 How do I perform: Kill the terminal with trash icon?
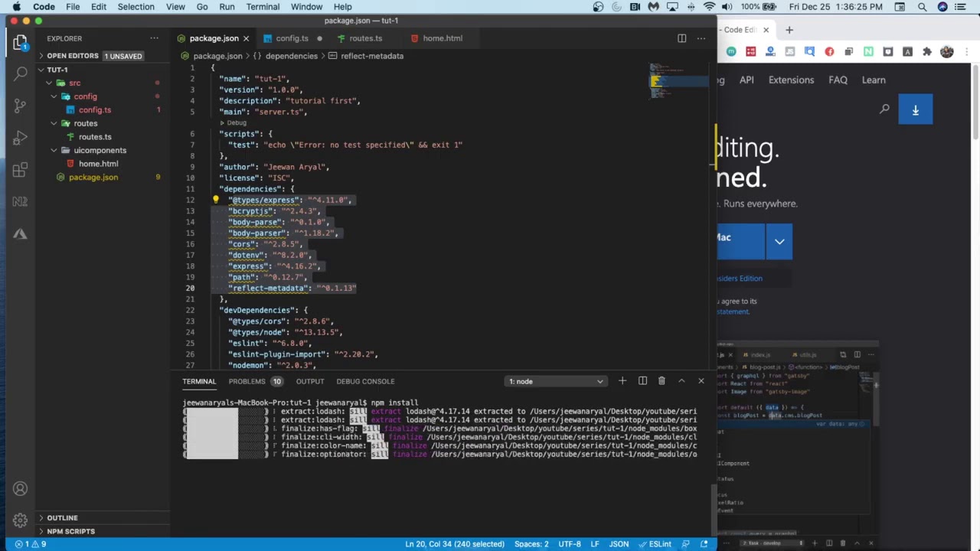coord(661,381)
